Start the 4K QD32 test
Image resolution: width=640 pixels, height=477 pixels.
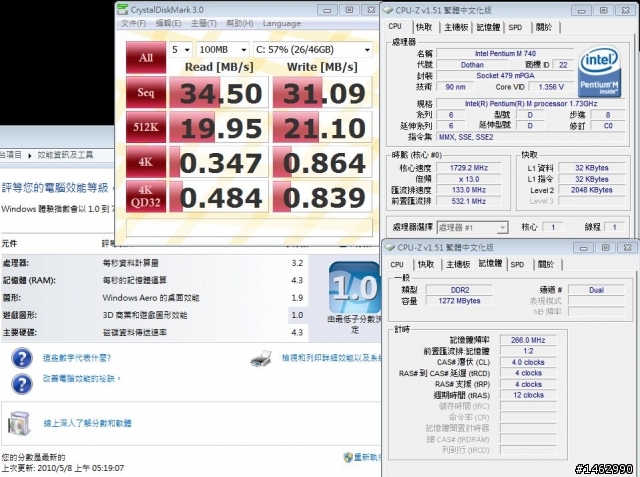point(146,196)
